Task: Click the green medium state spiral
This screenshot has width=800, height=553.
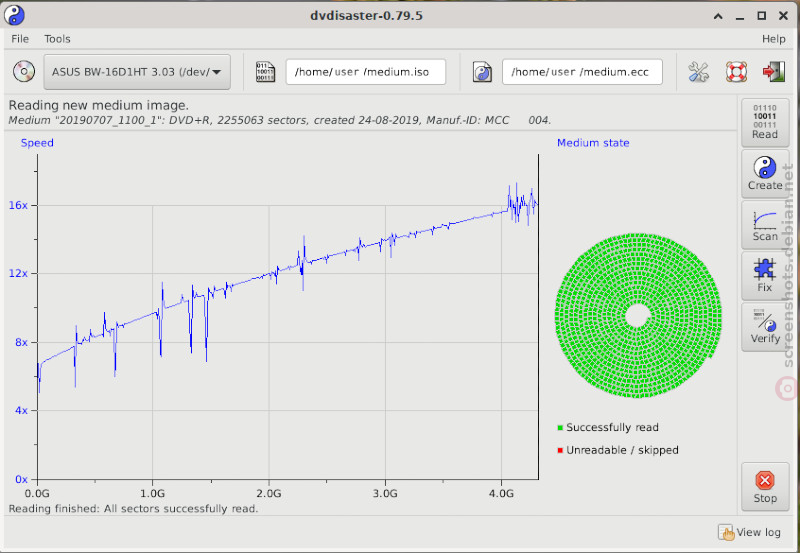Action: (x=638, y=316)
